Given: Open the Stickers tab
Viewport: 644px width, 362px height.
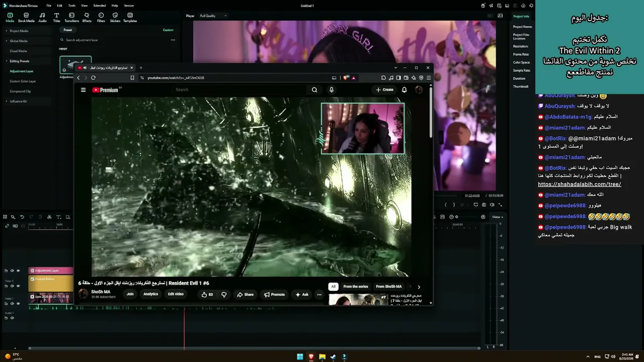Looking at the screenshot, I should (115, 18).
